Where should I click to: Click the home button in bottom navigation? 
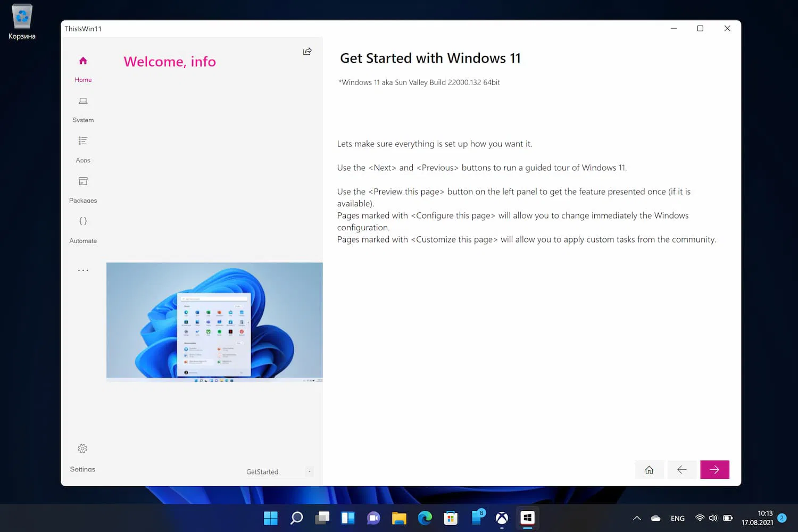point(649,469)
